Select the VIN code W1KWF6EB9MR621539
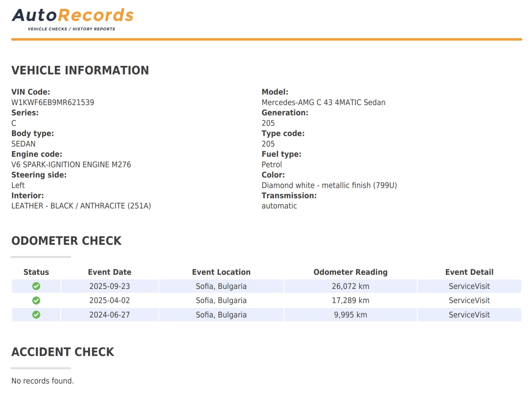The width and height of the screenshot is (532, 395). tap(53, 102)
